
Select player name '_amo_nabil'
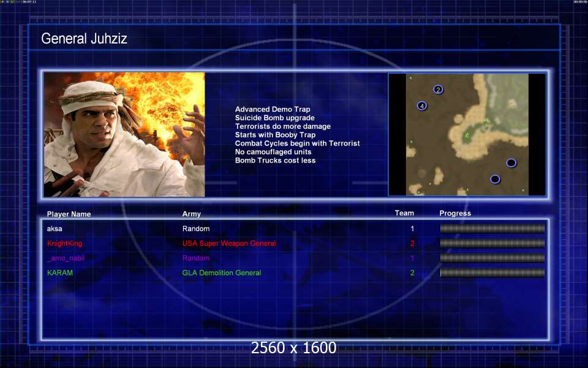[x=66, y=258]
